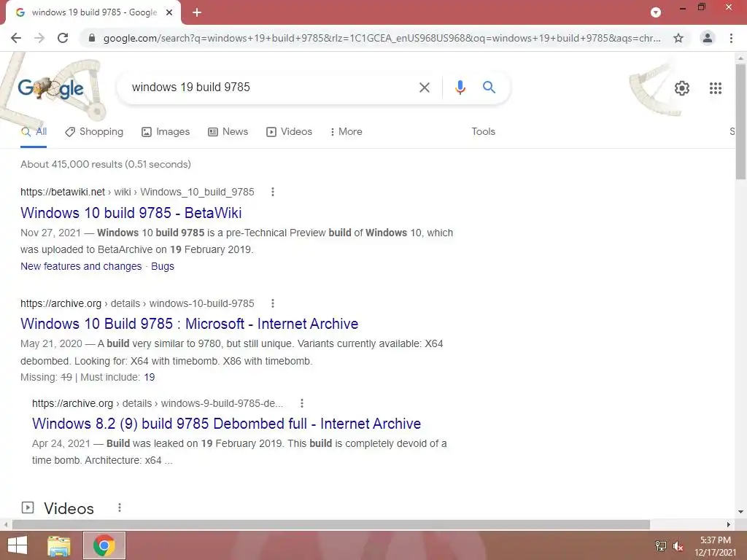Click the Chrome address bar URL
Screen dimensions: 747x560
(x=381, y=38)
